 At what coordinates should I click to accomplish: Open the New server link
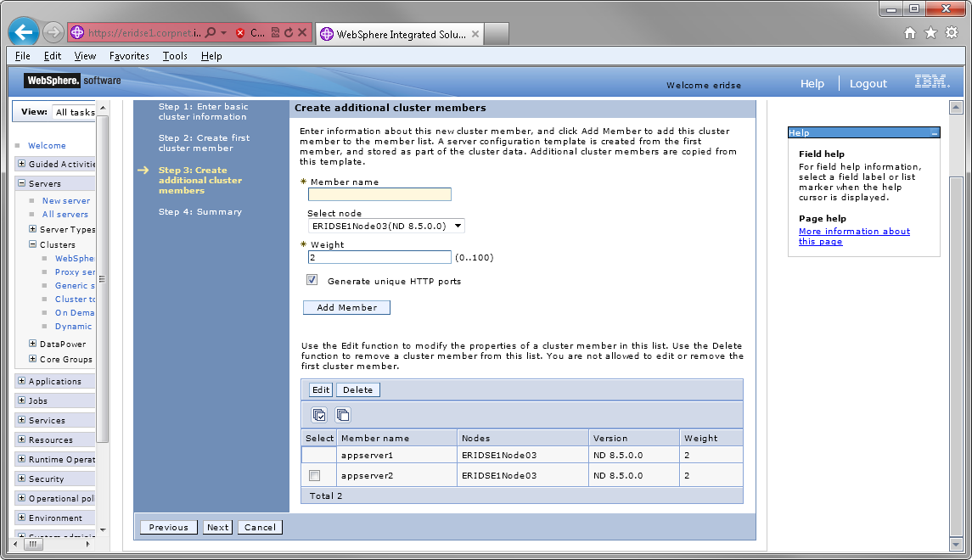pyautogui.click(x=66, y=201)
